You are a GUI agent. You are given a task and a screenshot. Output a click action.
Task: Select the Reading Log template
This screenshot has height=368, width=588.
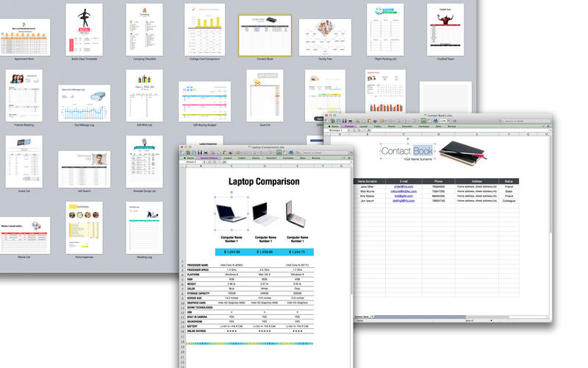tap(144, 228)
